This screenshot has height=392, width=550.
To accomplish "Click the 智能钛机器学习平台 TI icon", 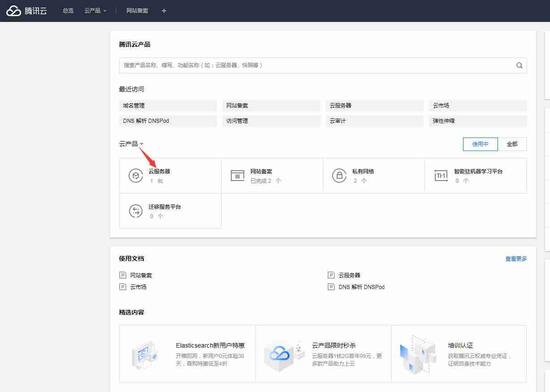I will coord(441,176).
